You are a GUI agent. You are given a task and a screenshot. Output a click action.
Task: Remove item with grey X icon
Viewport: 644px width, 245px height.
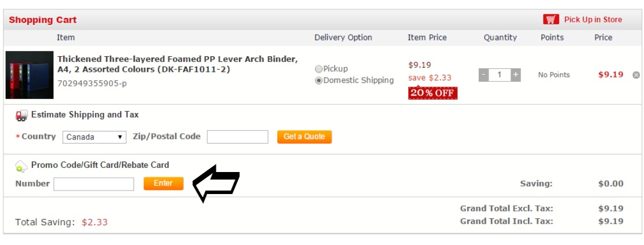pos(636,75)
